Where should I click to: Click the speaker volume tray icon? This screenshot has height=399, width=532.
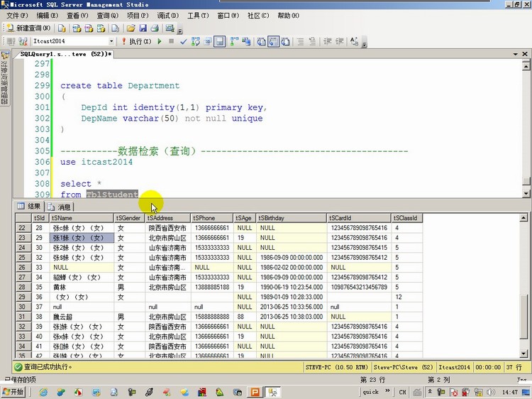tap(490, 392)
